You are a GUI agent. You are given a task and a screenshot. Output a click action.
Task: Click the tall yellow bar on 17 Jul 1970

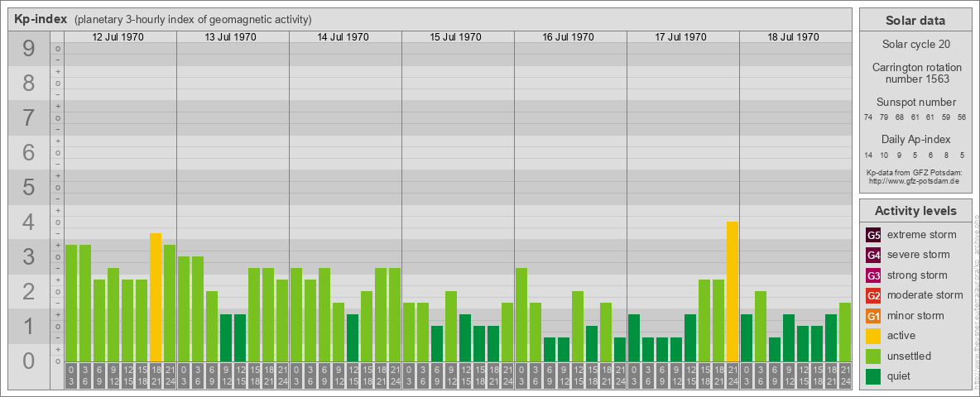coord(733,292)
